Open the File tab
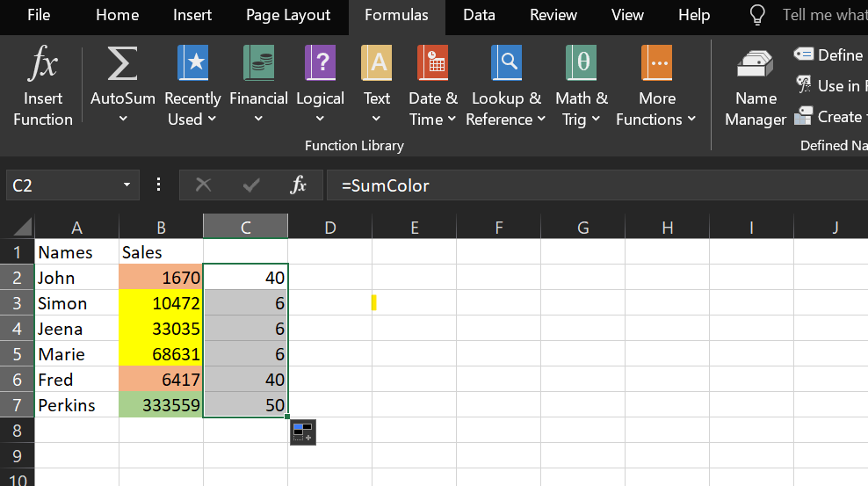The width and height of the screenshot is (868, 486). point(39,15)
